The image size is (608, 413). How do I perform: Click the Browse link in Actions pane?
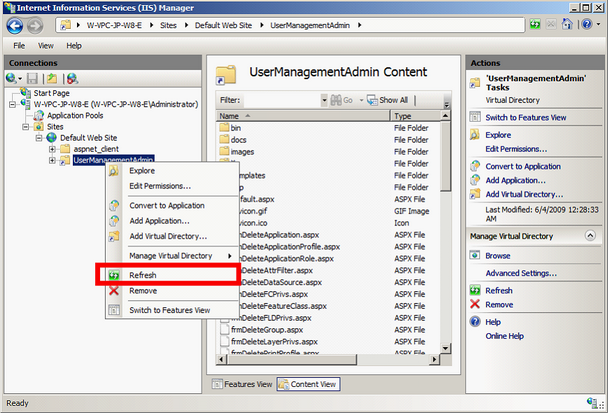(497, 256)
